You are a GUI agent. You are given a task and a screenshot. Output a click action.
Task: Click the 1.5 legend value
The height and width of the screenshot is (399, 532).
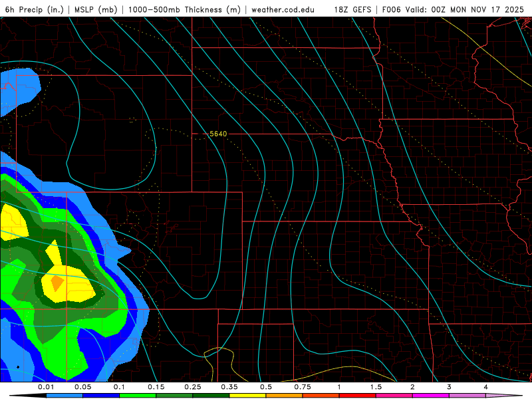pos(376,387)
